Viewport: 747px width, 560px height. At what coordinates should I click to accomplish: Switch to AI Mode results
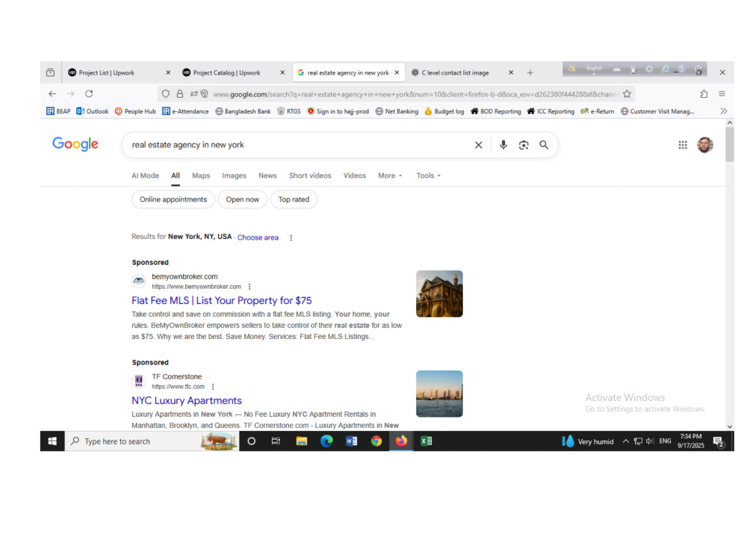pos(146,175)
